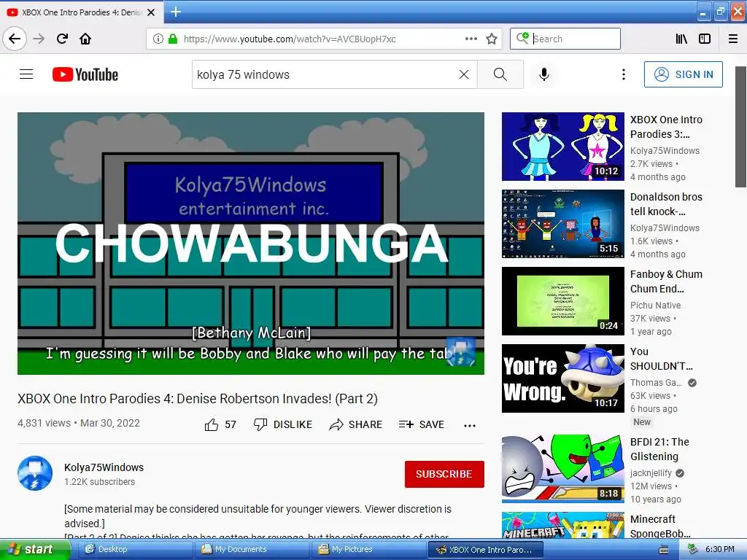747x560 pixels.
Task: Open Fanboy & Chum Chum End thumbnail
Action: click(562, 301)
